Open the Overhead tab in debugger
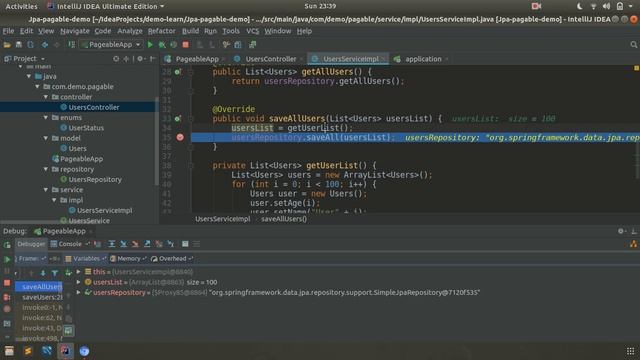 click(x=172, y=258)
